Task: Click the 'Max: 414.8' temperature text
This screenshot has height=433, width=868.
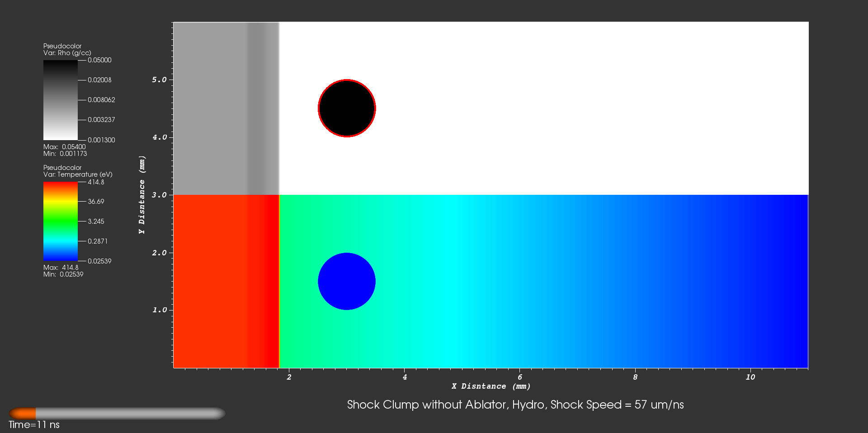Action: (61, 268)
